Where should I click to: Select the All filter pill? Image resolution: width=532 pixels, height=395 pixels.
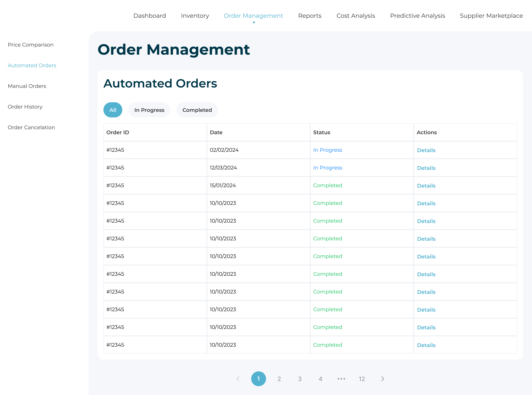113,110
